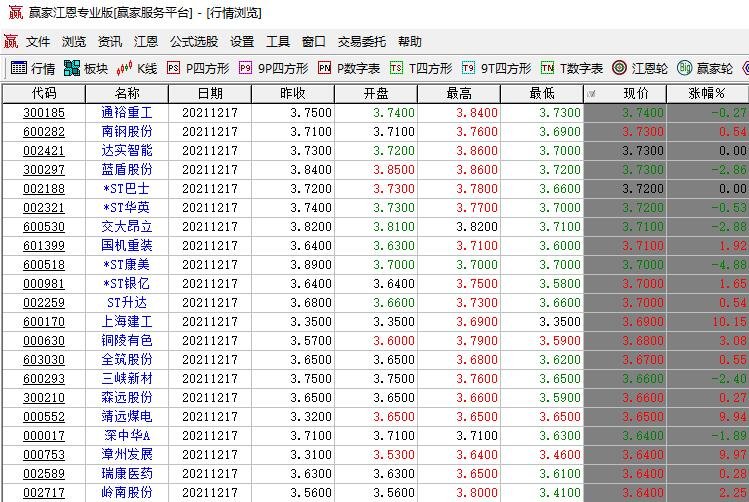Select the ST升达 stock name
This screenshot has width=749, height=502.
pyautogui.click(x=127, y=302)
